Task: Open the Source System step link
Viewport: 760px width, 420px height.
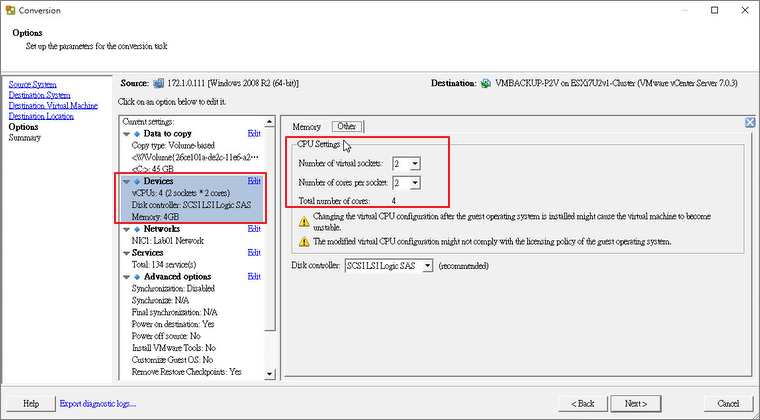Action: point(32,84)
